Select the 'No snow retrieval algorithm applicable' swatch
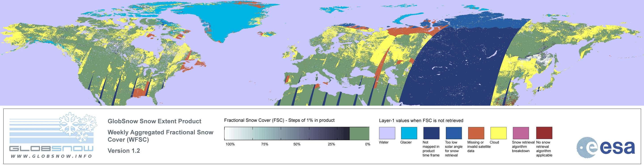The width and height of the screenshot is (644, 167). (544, 133)
